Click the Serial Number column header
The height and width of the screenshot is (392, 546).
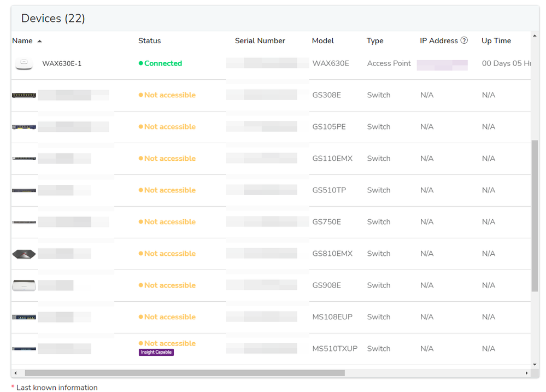[260, 41]
